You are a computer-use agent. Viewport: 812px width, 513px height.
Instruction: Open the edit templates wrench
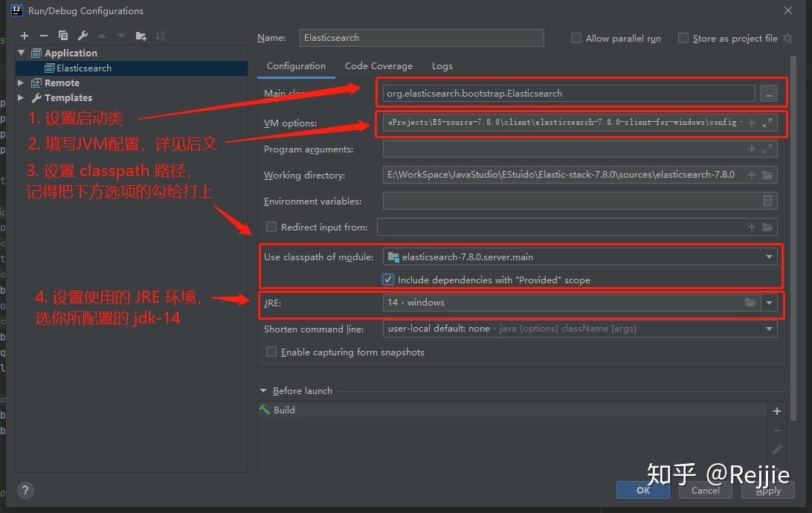83,36
